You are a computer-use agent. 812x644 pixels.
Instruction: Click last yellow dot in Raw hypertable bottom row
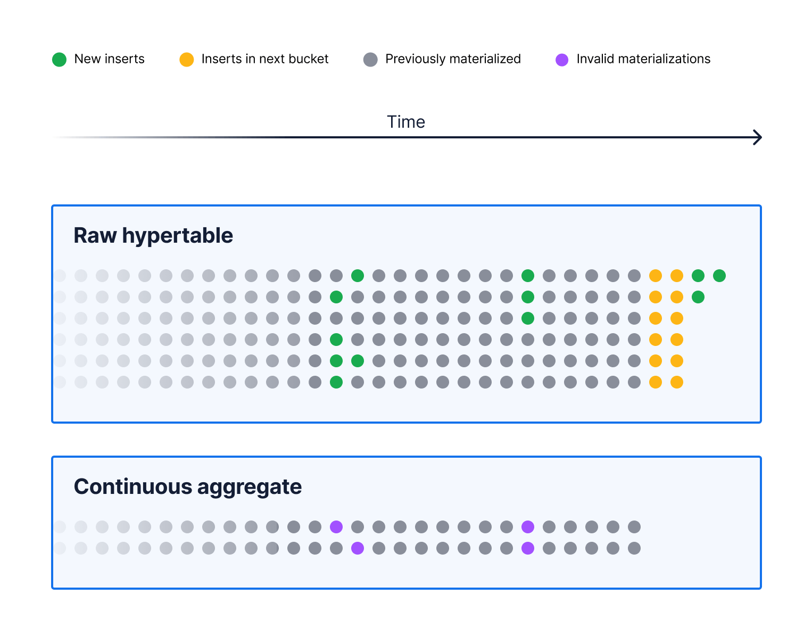pyautogui.click(x=677, y=382)
